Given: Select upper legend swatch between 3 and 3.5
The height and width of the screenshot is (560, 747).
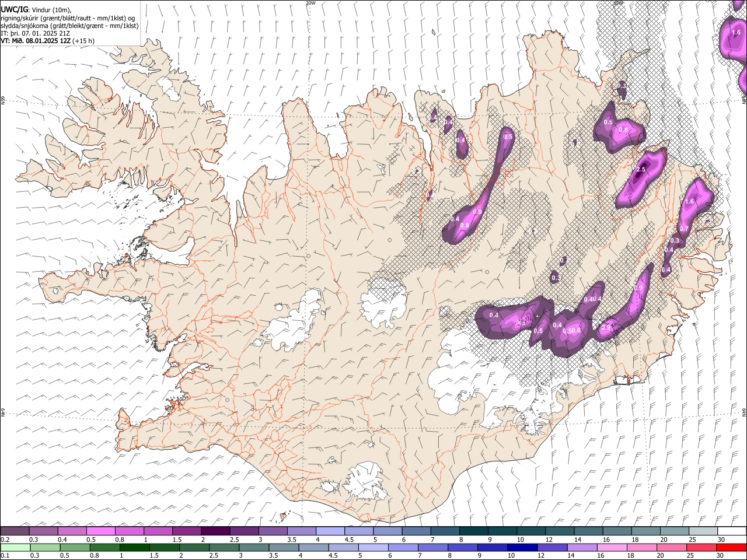Looking at the screenshot, I should click(x=273, y=531).
